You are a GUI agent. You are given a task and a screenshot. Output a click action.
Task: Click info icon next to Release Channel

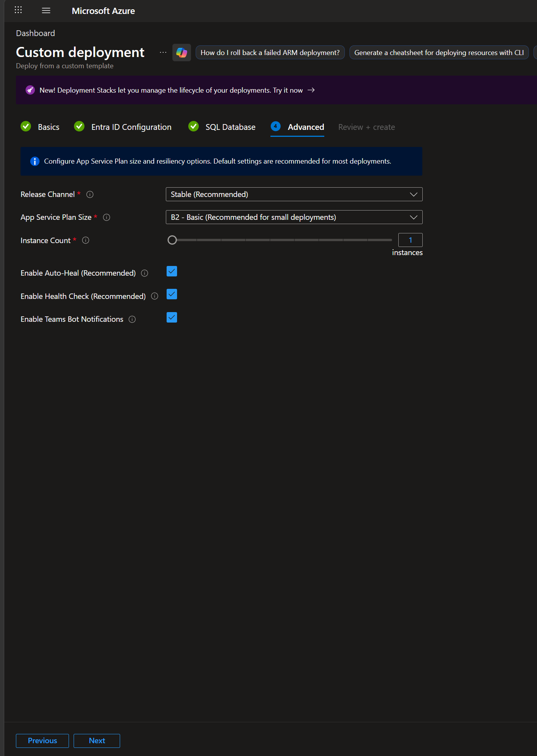(90, 195)
